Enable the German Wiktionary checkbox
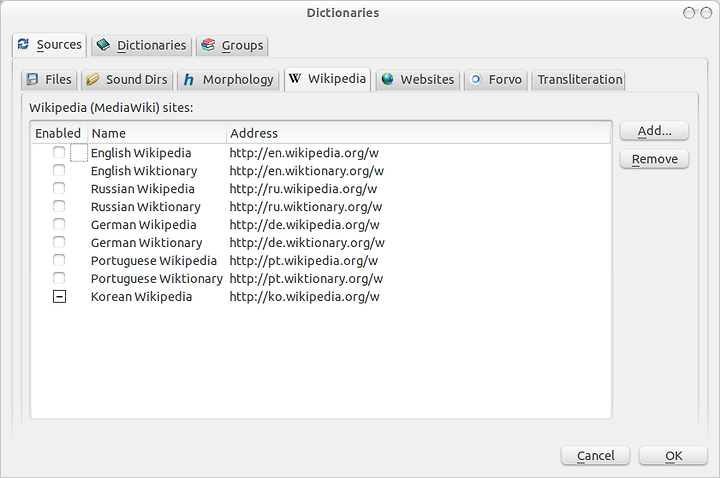The image size is (720, 478). [x=59, y=242]
